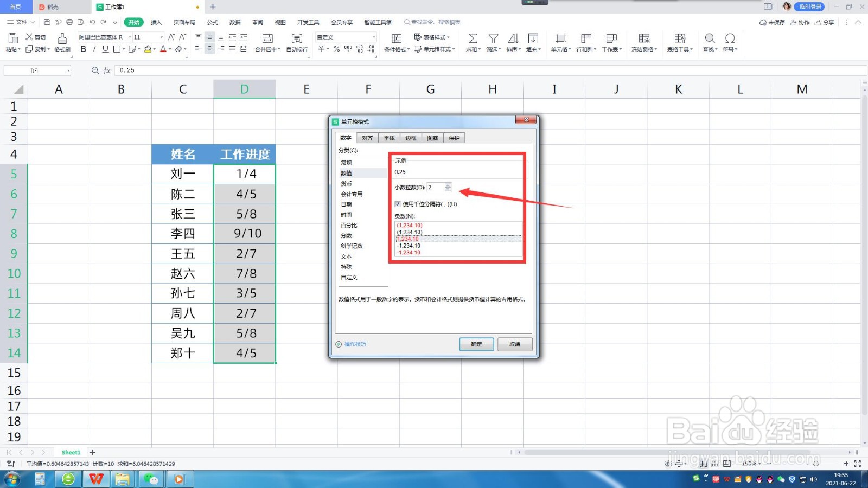Click the AutoSum sigma icon
The height and width of the screenshot is (488, 868).
point(473,38)
